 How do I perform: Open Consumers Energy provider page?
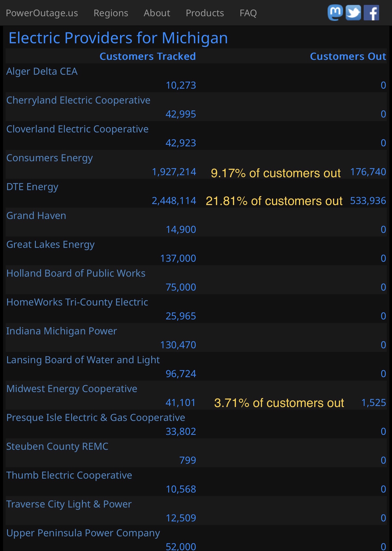(49, 158)
